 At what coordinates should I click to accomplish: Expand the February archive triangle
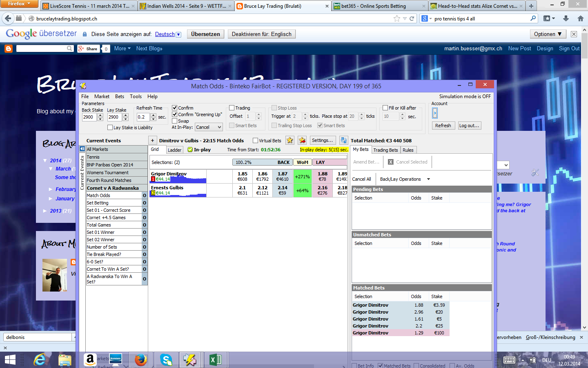pyautogui.click(x=51, y=189)
